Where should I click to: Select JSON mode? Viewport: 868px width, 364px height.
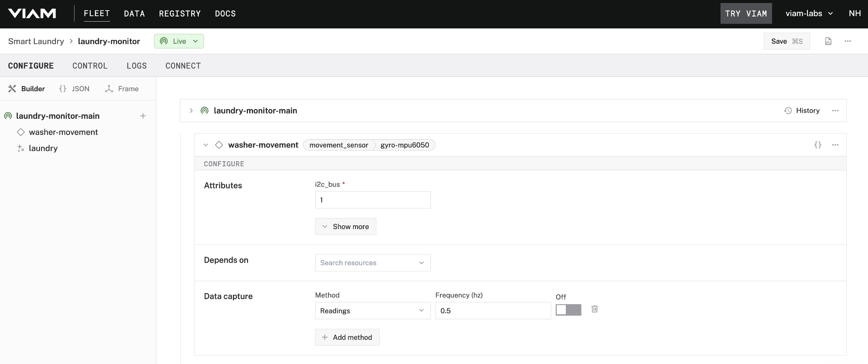pyautogui.click(x=74, y=89)
